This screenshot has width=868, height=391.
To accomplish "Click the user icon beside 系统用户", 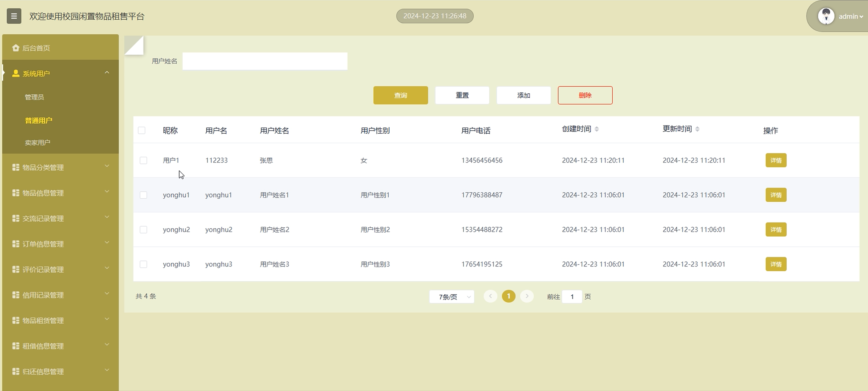I will pyautogui.click(x=15, y=74).
